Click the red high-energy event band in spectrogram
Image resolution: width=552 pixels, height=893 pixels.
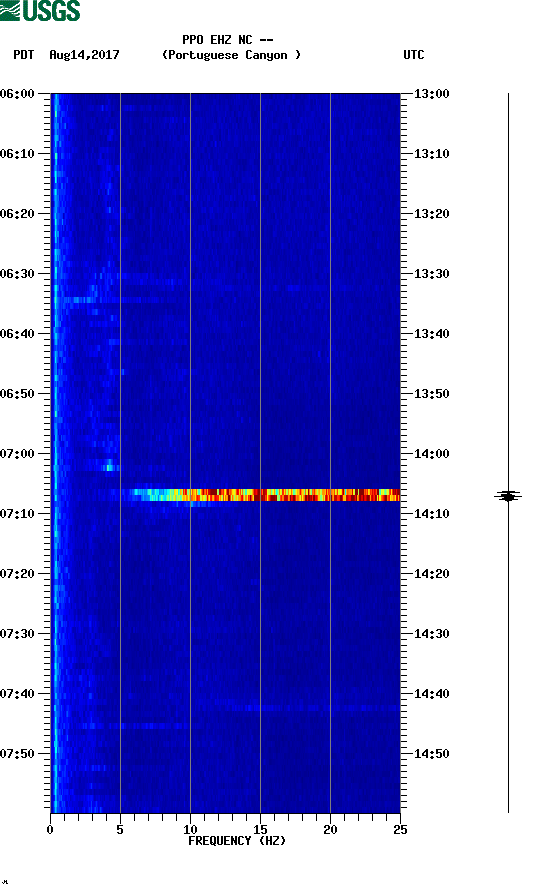point(265,495)
